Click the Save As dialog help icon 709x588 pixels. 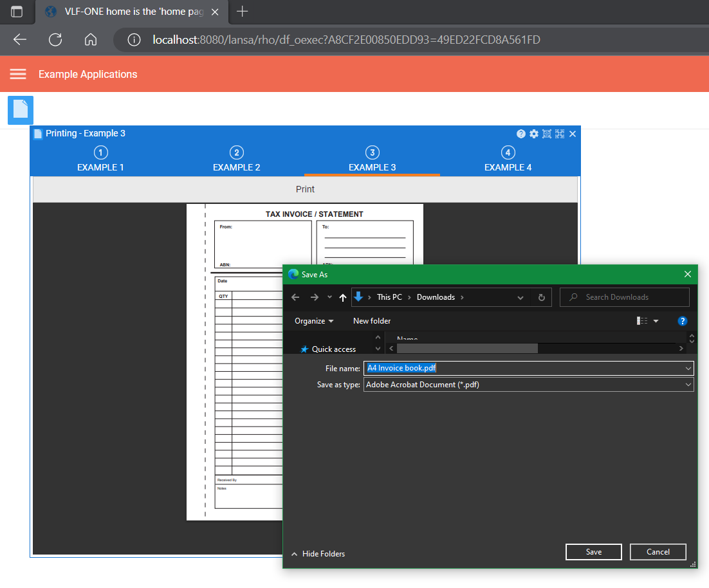[x=683, y=321]
